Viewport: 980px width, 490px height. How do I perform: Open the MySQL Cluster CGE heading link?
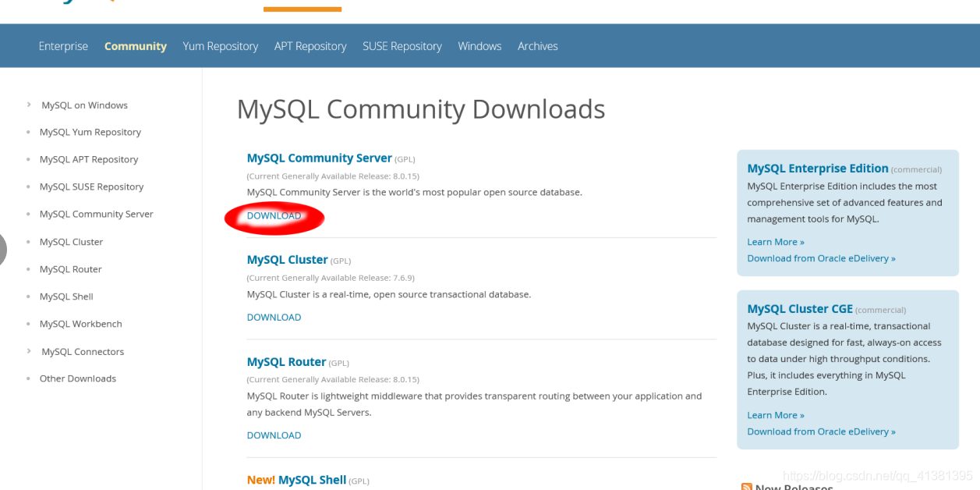coord(800,309)
